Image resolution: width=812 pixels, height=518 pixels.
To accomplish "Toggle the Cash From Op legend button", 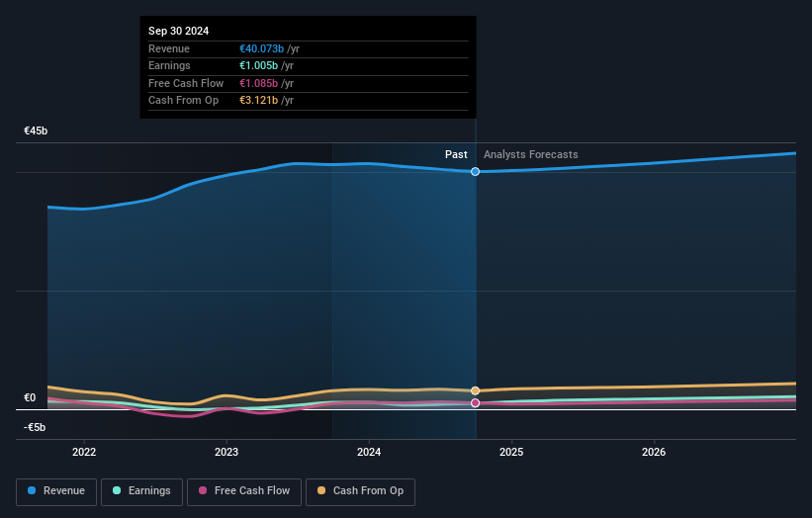I will click(360, 491).
